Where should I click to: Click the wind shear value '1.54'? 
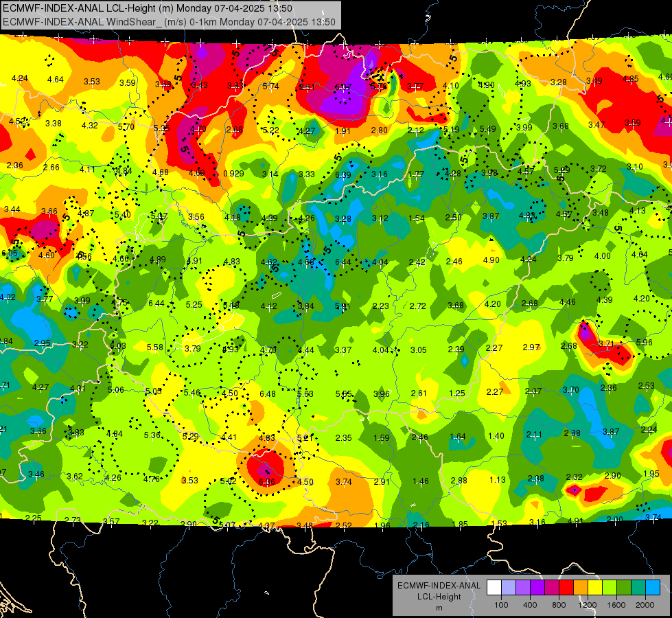point(417,218)
